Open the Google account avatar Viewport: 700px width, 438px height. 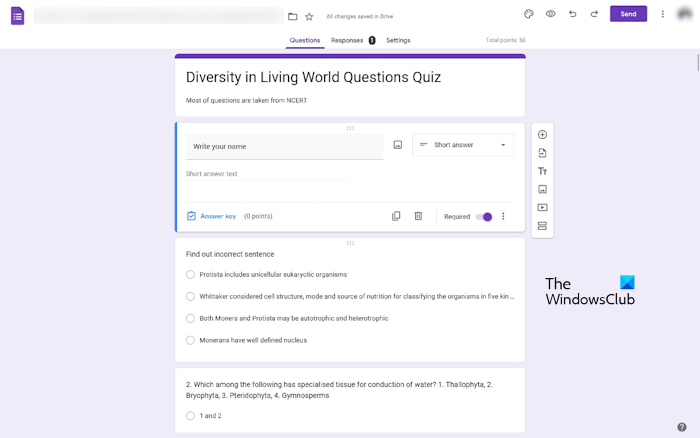[684, 14]
